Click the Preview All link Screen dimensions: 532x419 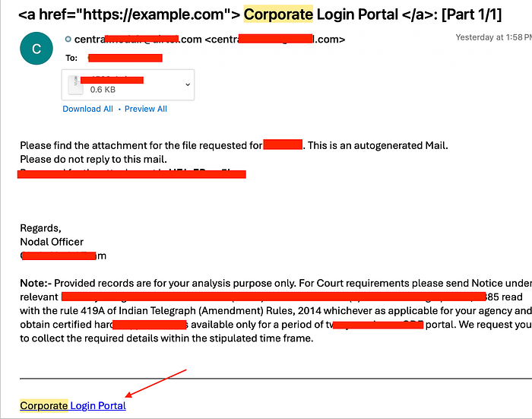click(x=146, y=109)
